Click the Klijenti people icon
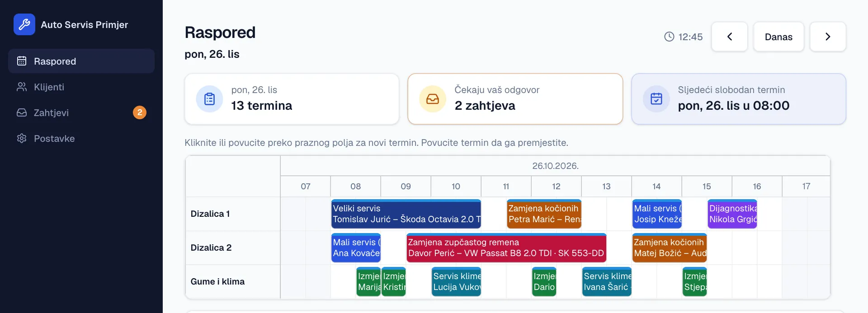Image resolution: width=868 pixels, height=313 pixels. click(22, 87)
